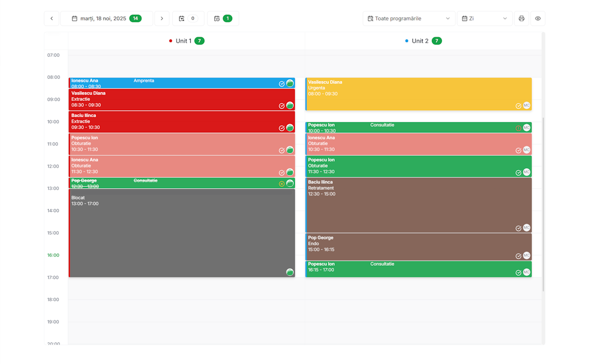589x364 pixels.
Task: Click the cancelled X icon on Pop George's appointment
Action: [x=282, y=184]
